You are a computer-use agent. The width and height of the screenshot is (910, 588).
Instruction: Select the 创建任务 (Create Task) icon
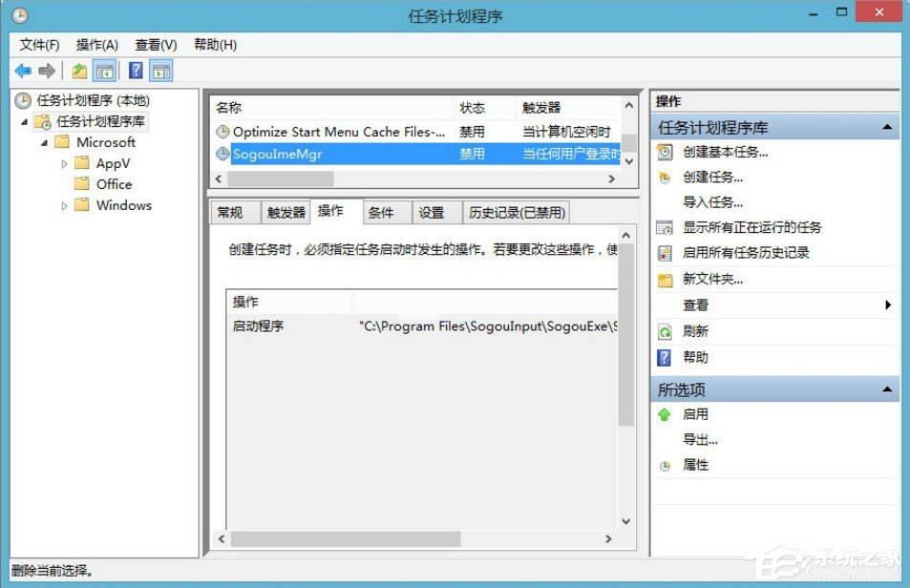coord(663,178)
